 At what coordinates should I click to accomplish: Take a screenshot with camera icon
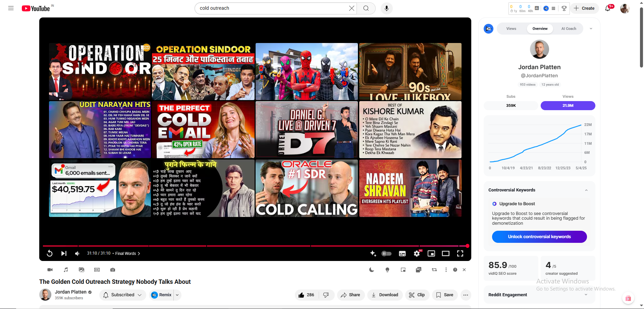[x=113, y=270]
